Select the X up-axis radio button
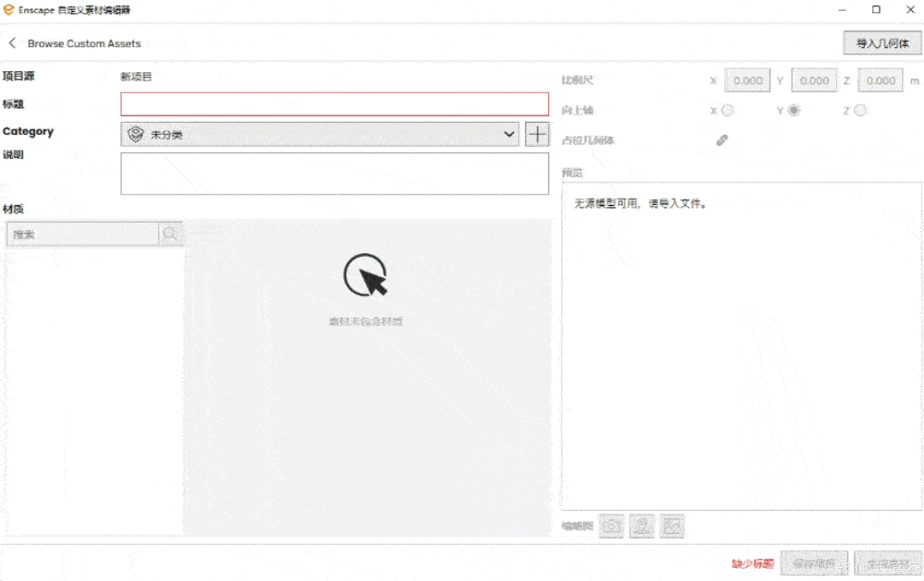 (x=728, y=111)
